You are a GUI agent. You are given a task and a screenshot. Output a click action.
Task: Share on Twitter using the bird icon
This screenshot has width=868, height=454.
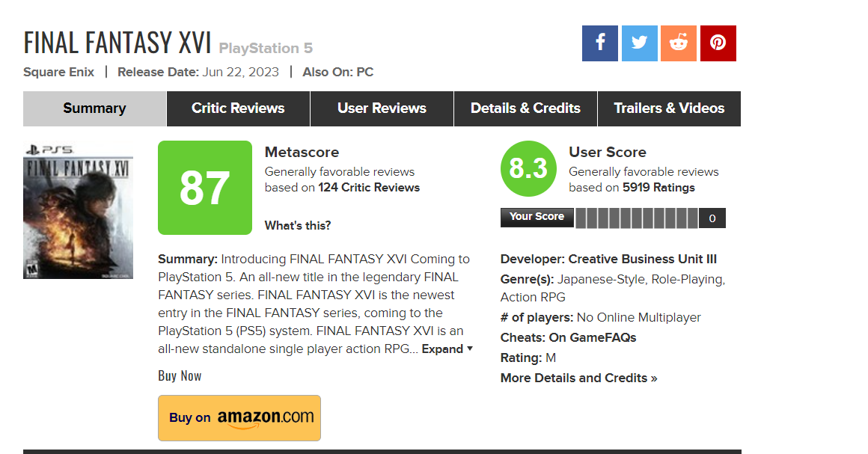click(639, 43)
